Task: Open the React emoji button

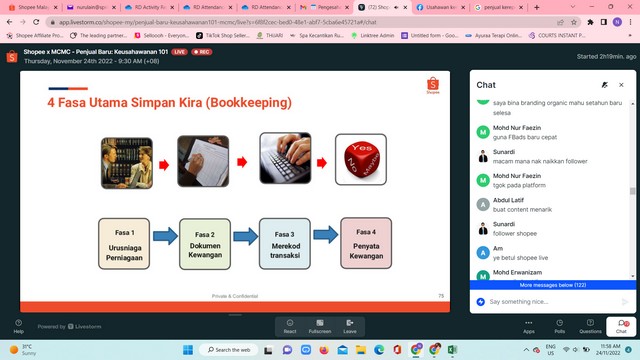Action: pyautogui.click(x=290, y=327)
